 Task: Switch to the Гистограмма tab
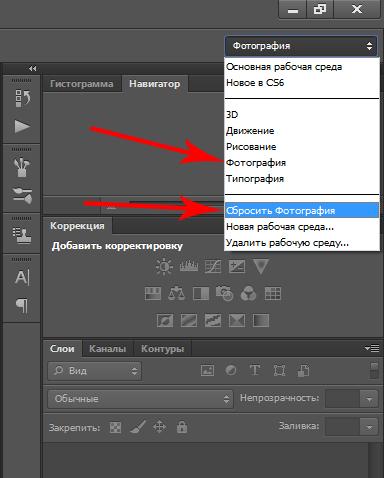click(82, 84)
